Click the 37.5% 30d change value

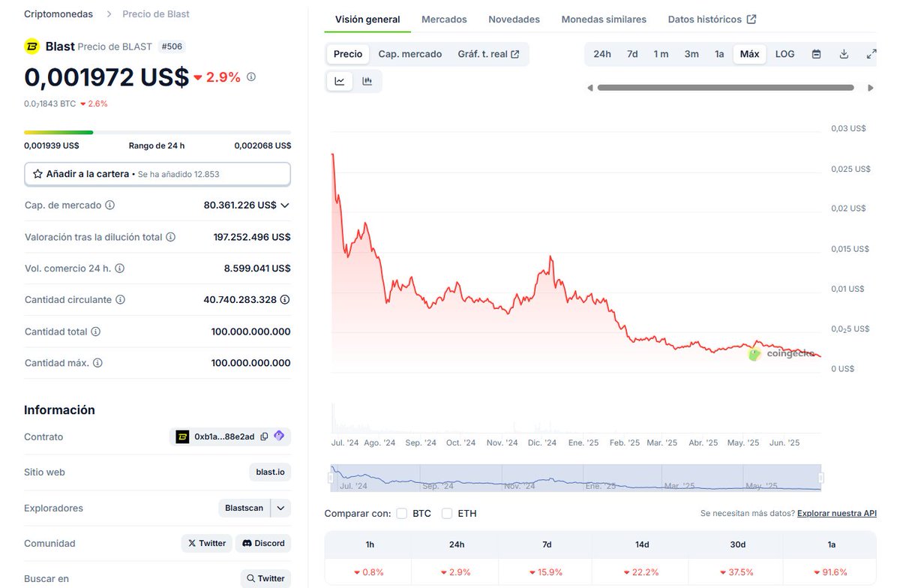tap(738, 572)
